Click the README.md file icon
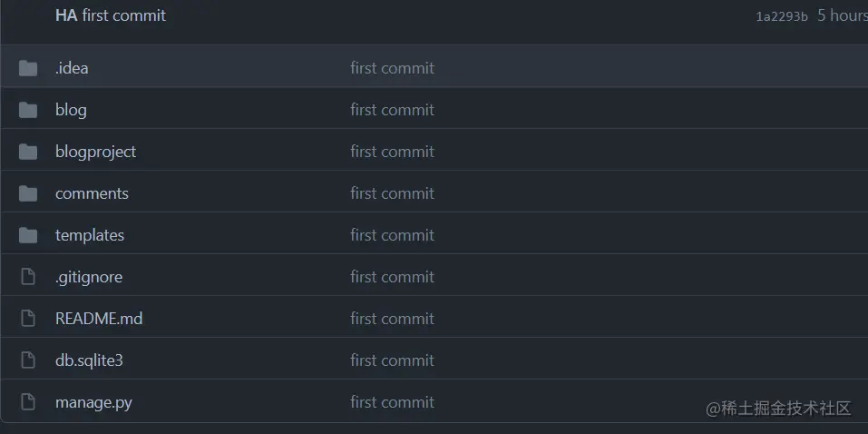The width and height of the screenshot is (868, 434). coord(28,319)
